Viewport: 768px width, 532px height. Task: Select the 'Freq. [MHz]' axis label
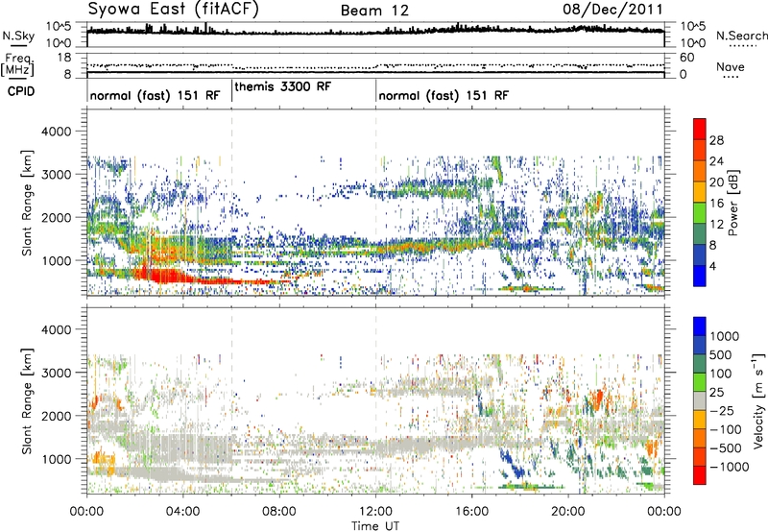(x=17, y=65)
